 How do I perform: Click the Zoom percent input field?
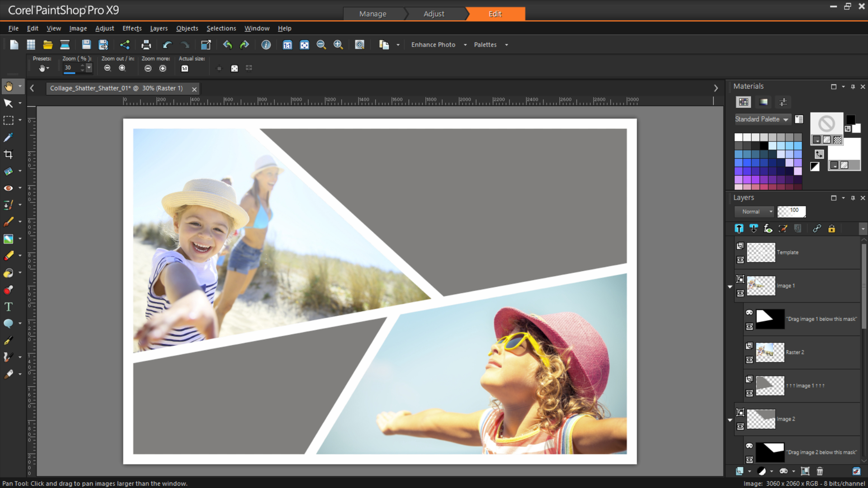pos(71,68)
